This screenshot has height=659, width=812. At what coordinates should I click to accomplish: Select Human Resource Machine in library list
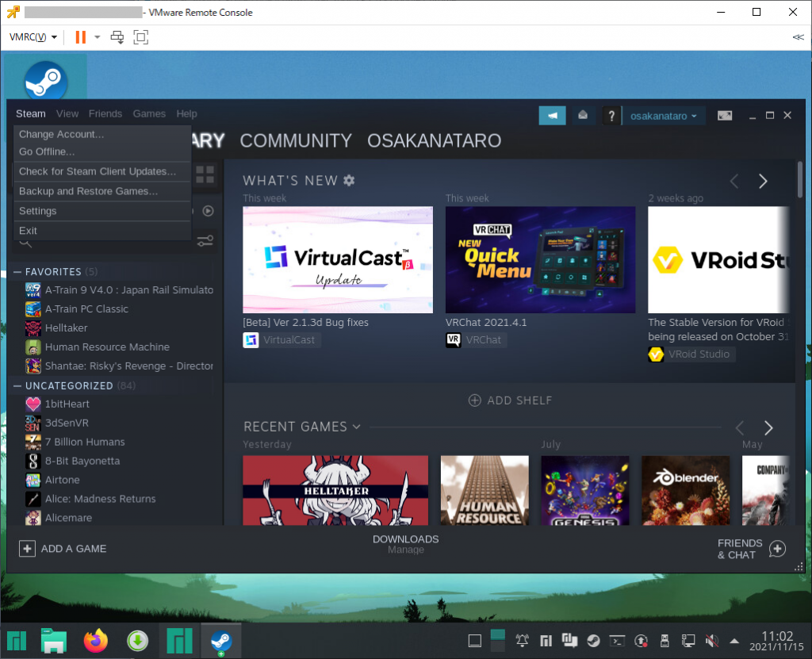click(x=107, y=347)
